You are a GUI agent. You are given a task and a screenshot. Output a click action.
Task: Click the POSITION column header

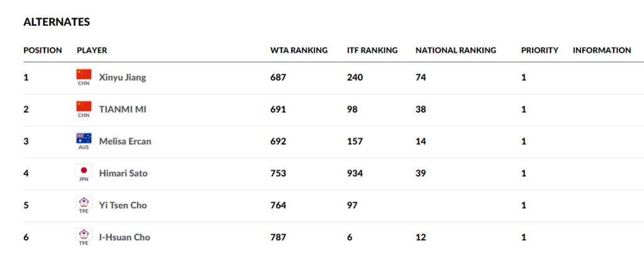coord(43,50)
